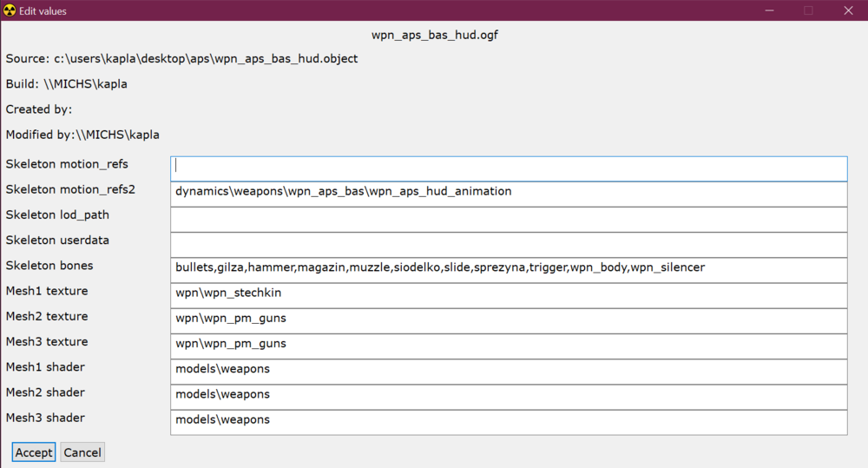
Task: Click the radiation icon in the title bar
Action: click(x=10, y=10)
